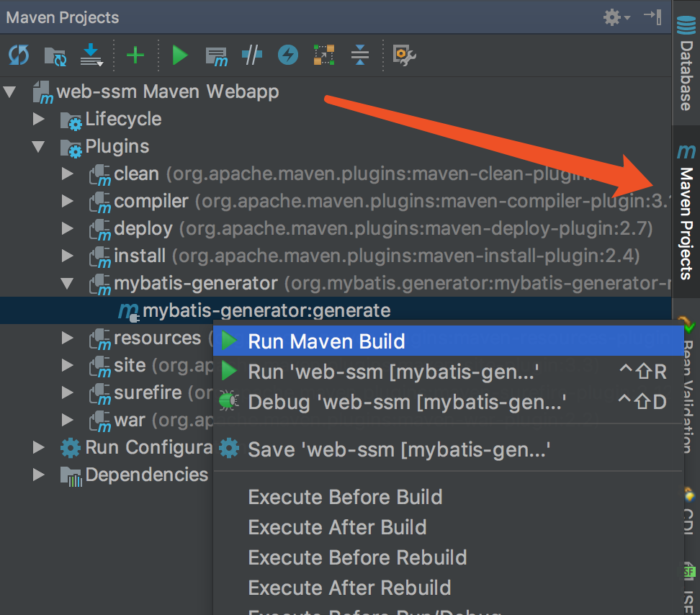Download sources and documentation icon

pyautogui.click(x=91, y=55)
